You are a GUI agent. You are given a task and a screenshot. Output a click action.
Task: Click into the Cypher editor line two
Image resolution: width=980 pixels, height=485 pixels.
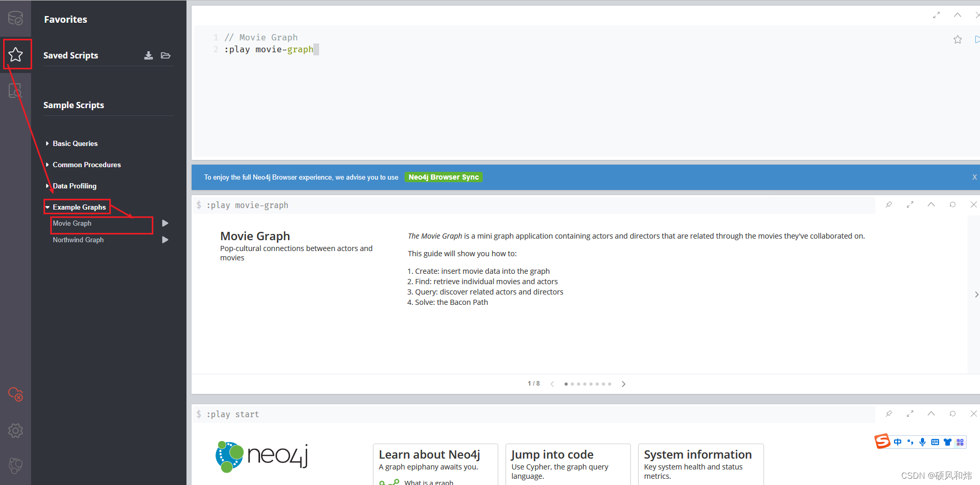[x=271, y=49]
